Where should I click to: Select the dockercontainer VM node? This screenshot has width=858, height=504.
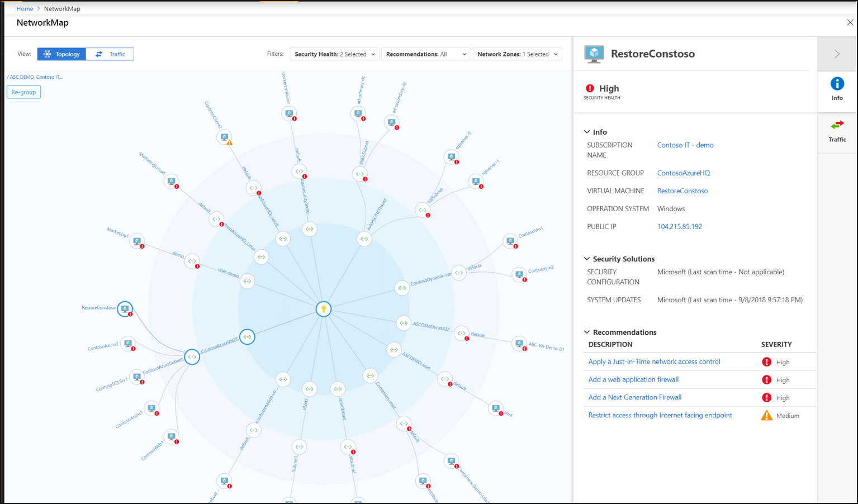tap(289, 114)
